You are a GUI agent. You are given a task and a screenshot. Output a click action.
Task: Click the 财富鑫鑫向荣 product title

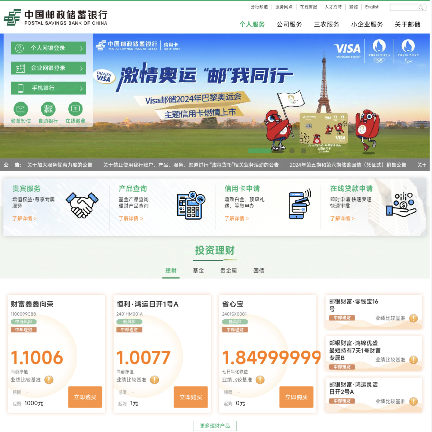32,304
